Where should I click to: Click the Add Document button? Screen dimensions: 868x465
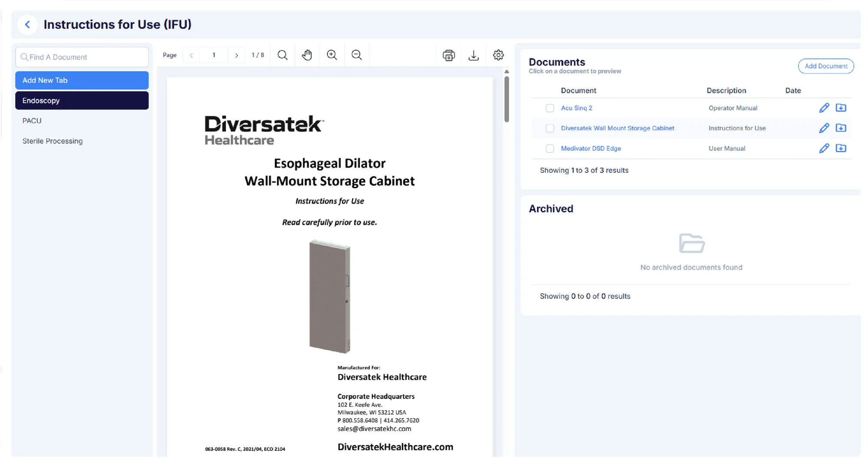coord(826,66)
